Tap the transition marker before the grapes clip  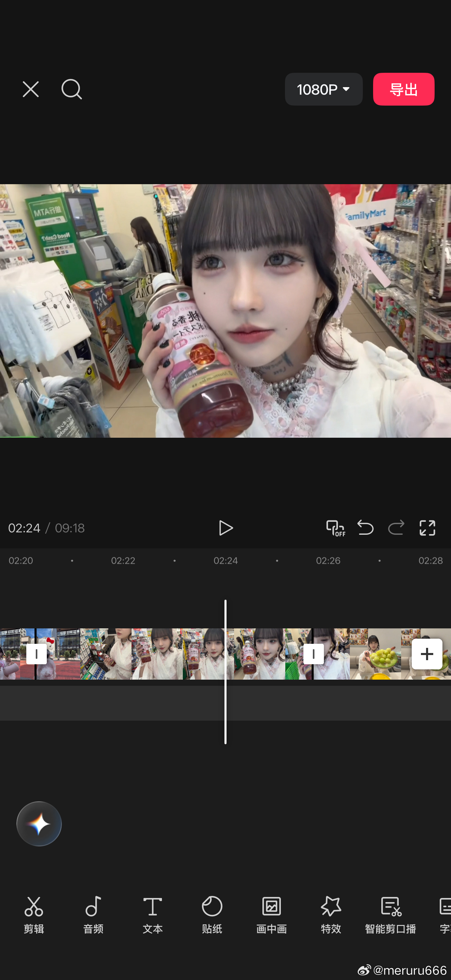click(313, 654)
